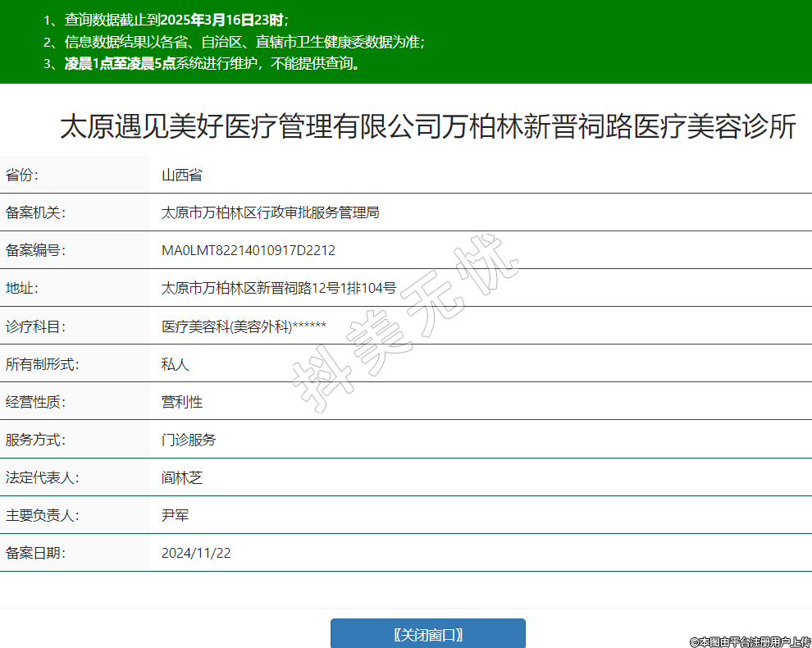Click the business nature value 营利性

pyautogui.click(x=181, y=402)
